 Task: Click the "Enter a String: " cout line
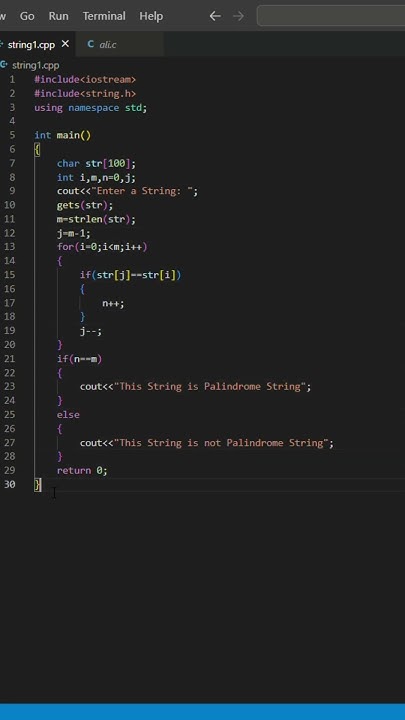pyautogui.click(x=128, y=191)
